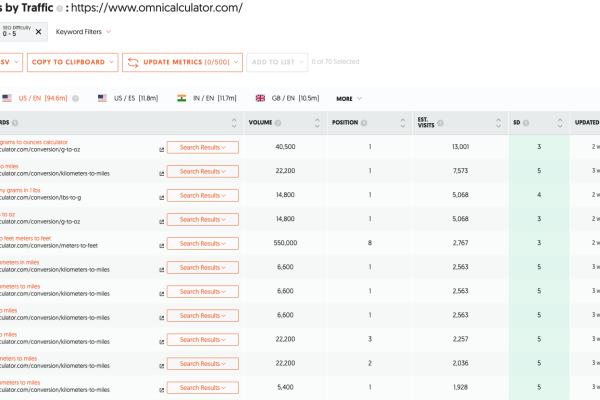The image size is (600, 400).
Task: Open Search Results for grams to ounces calculator
Action: (203, 147)
